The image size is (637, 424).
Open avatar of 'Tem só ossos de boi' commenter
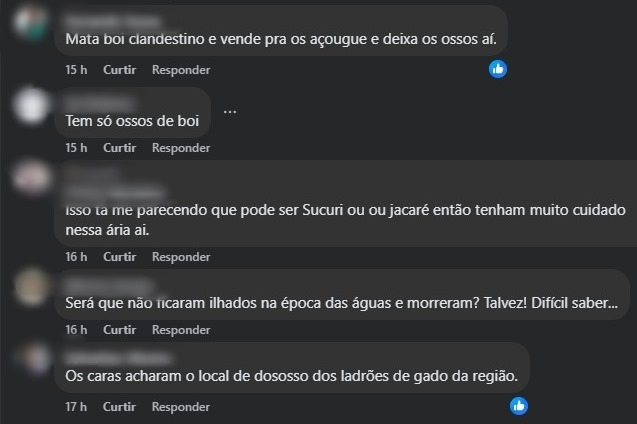click(33, 104)
